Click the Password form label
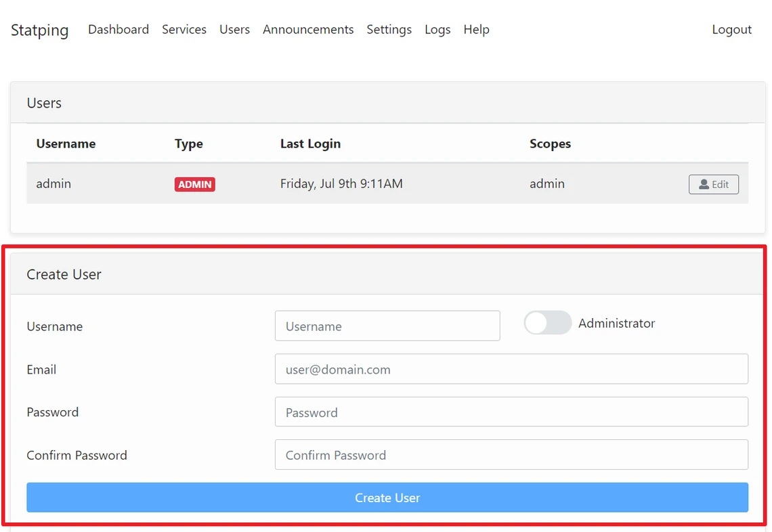 pos(53,412)
